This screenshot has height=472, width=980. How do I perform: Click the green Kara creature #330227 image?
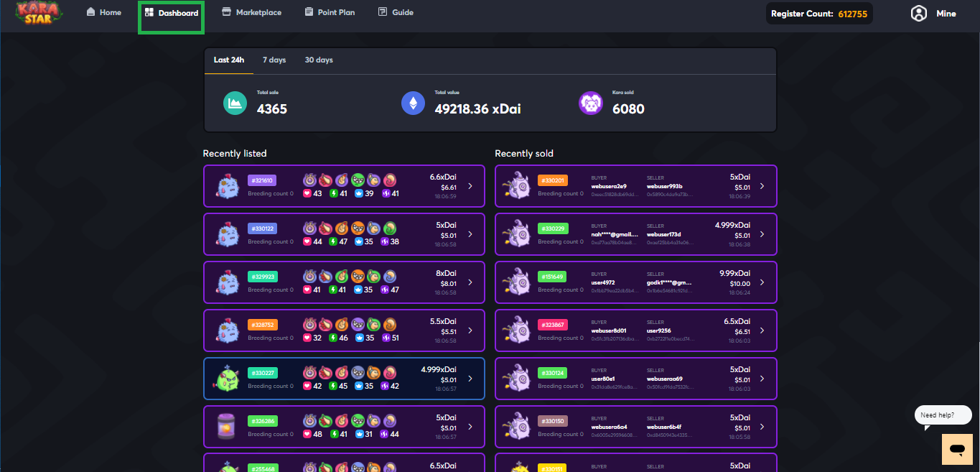[227, 379]
